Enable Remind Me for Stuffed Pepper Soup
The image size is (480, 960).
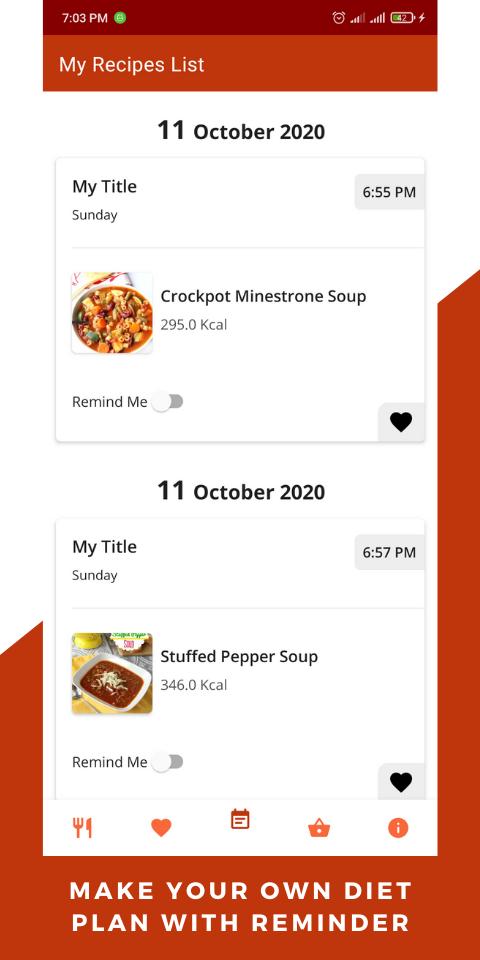(167, 762)
